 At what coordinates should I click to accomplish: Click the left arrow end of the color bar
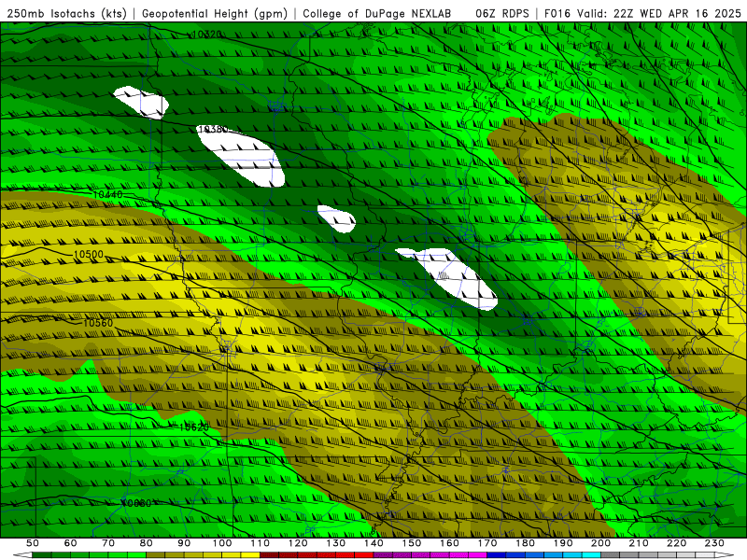(x=22, y=555)
